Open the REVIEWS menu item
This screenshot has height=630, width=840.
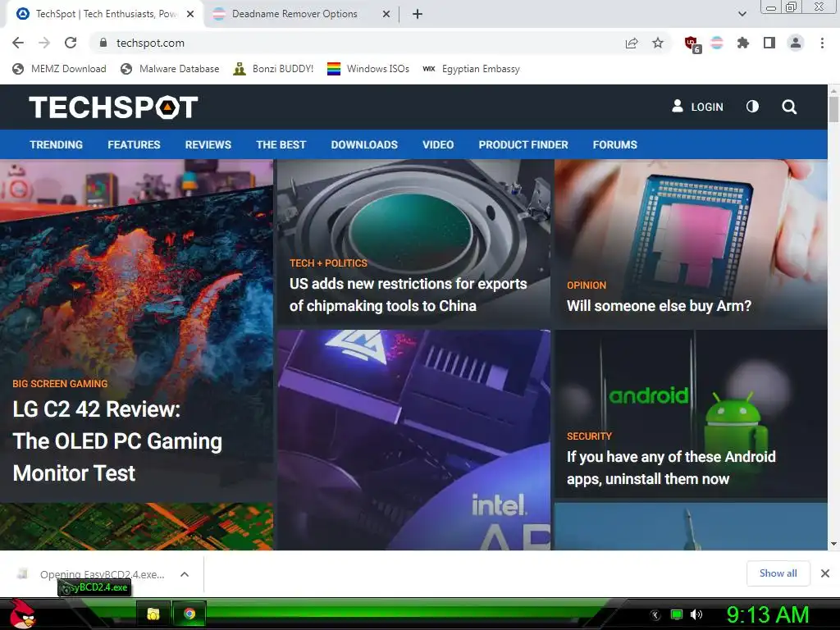[208, 144]
